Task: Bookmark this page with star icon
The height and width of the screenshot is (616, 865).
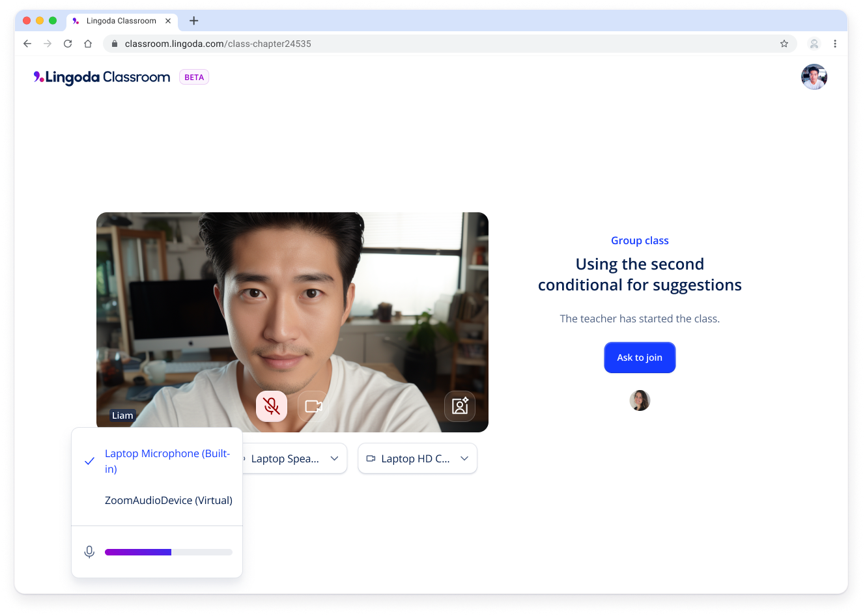Action: (784, 44)
